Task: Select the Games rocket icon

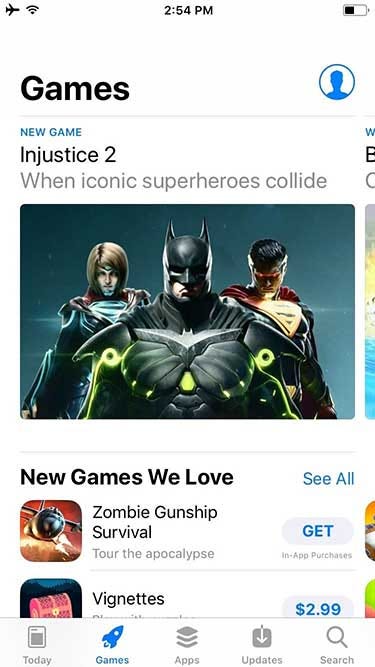Action: pyautogui.click(x=112, y=637)
